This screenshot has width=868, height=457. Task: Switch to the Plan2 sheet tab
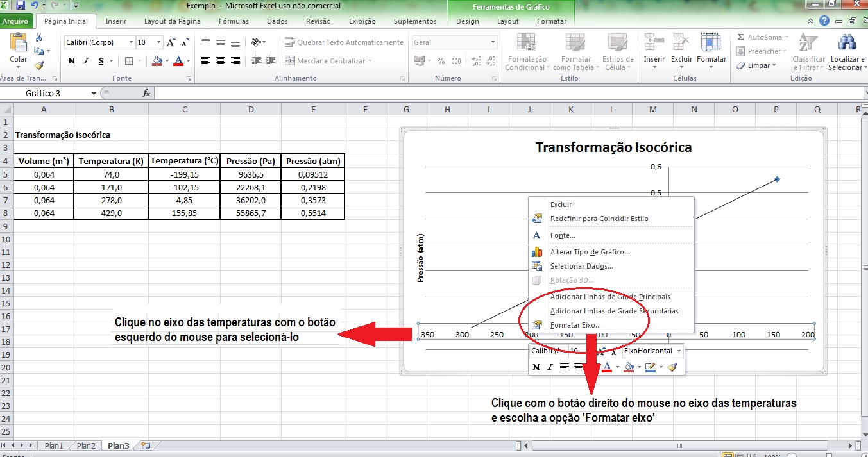pyautogui.click(x=85, y=445)
